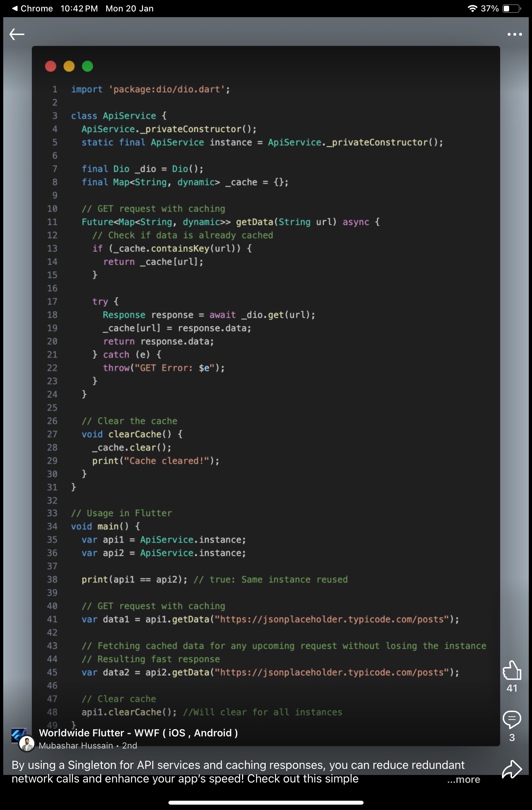This screenshot has width=532, height=810.
Task: Return to Chrome via status bar link
Action: click(33, 9)
